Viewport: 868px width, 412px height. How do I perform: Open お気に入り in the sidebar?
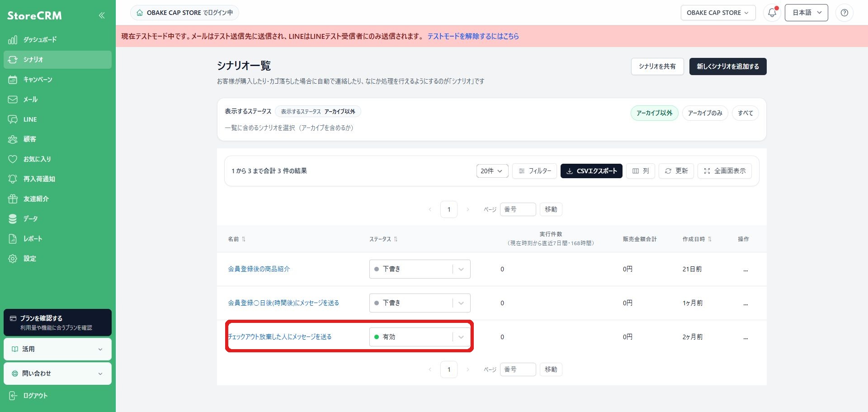tap(57, 159)
